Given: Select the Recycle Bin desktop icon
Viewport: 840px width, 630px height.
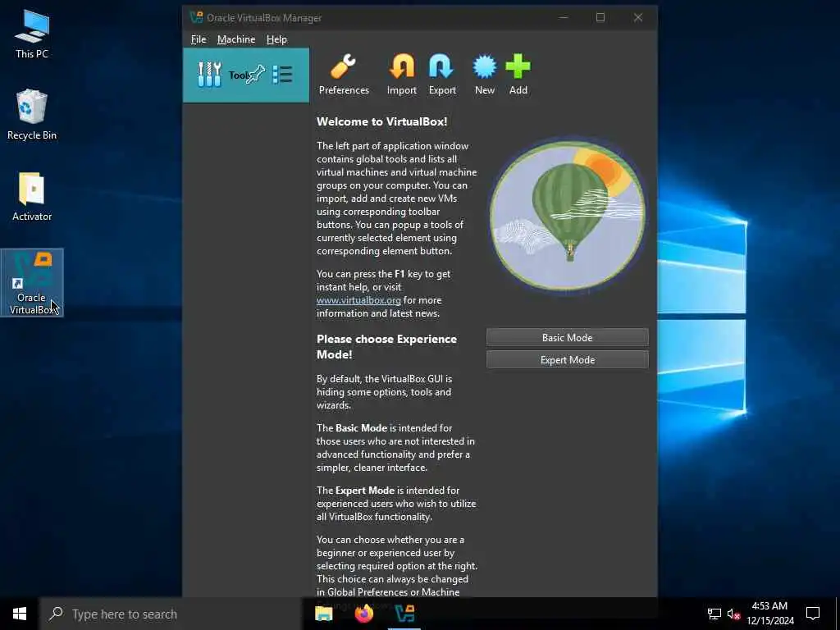Looking at the screenshot, I should tap(32, 115).
